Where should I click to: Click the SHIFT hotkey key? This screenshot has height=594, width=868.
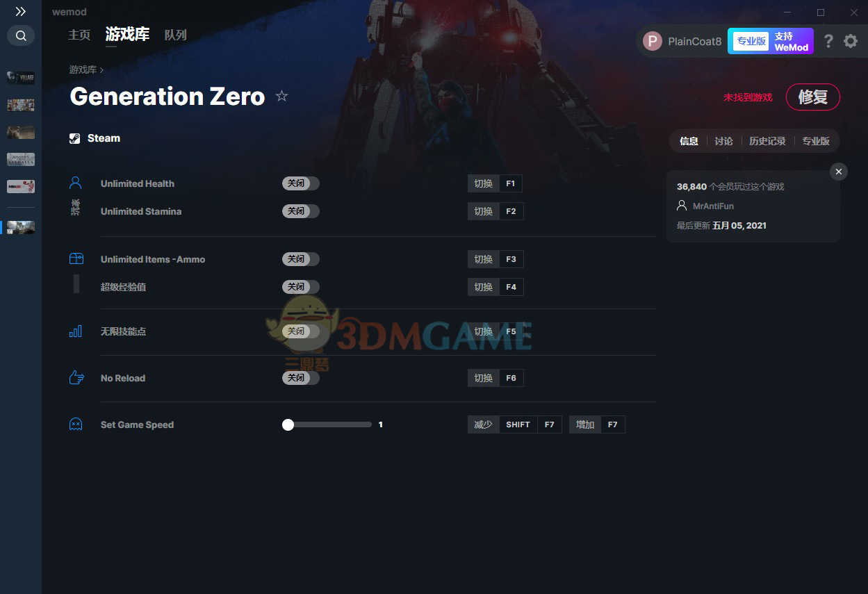[518, 424]
